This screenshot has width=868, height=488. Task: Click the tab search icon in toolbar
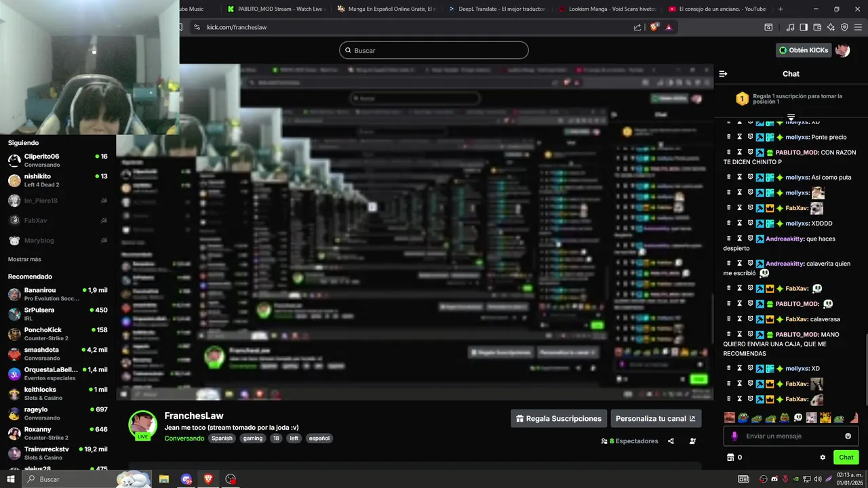tap(768, 27)
